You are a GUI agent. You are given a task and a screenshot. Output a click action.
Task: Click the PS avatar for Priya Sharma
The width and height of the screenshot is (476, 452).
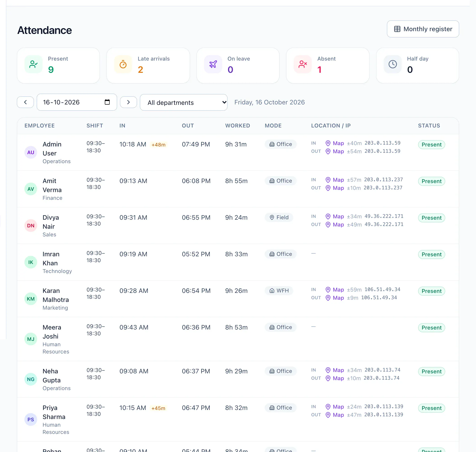tap(31, 419)
